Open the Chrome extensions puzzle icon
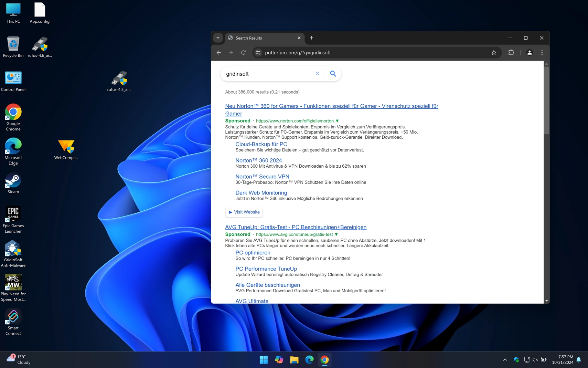Image resolution: width=588 pixels, height=368 pixels. [511, 52]
